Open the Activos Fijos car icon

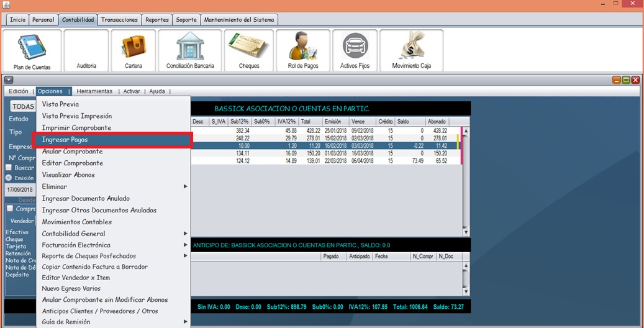pos(355,51)
